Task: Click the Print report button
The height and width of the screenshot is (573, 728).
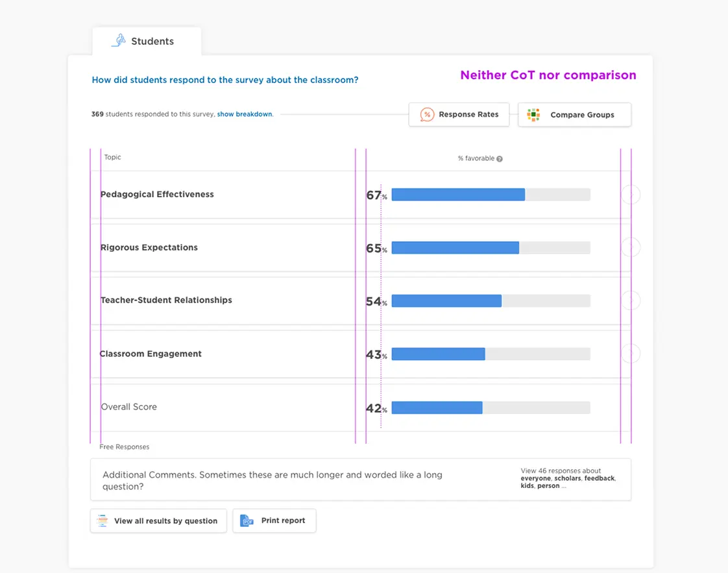Action: tap(274, 520)
